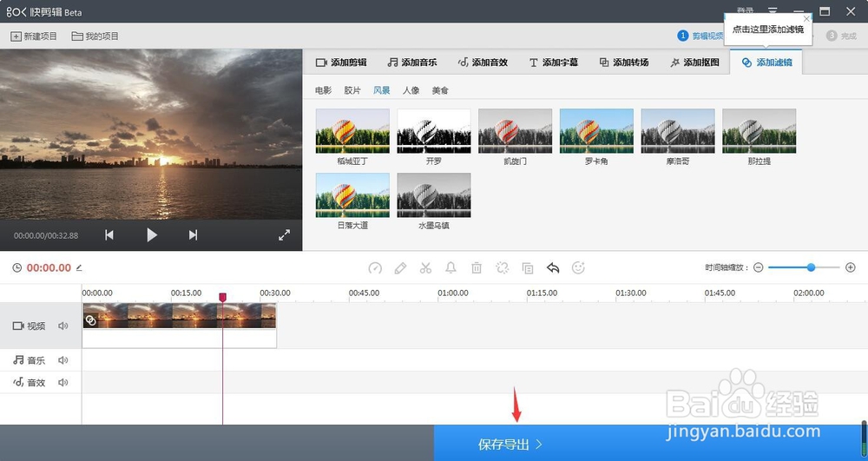Switch to 电影 filter category
This screenshot has width=868, height=461.
pos(323,90)
